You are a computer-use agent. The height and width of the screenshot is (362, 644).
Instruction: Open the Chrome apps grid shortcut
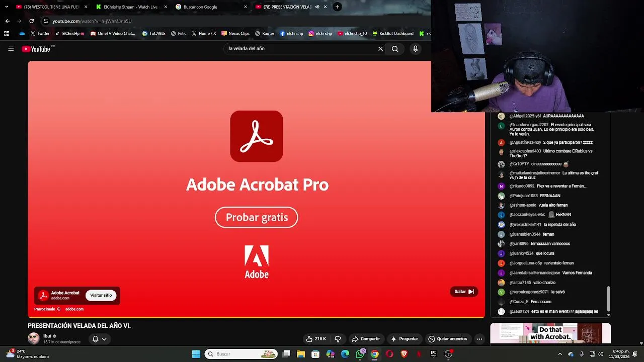tap(7, 34)
